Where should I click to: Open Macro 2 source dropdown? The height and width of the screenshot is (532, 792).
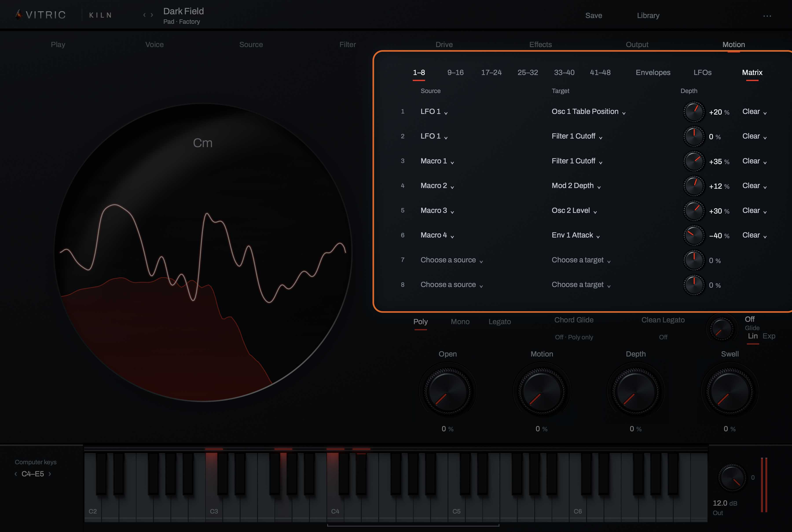[437, 186]
